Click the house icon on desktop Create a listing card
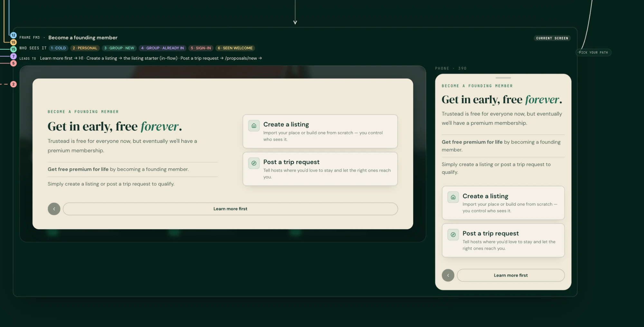The image size is (644, 327). tap(254, 126)
